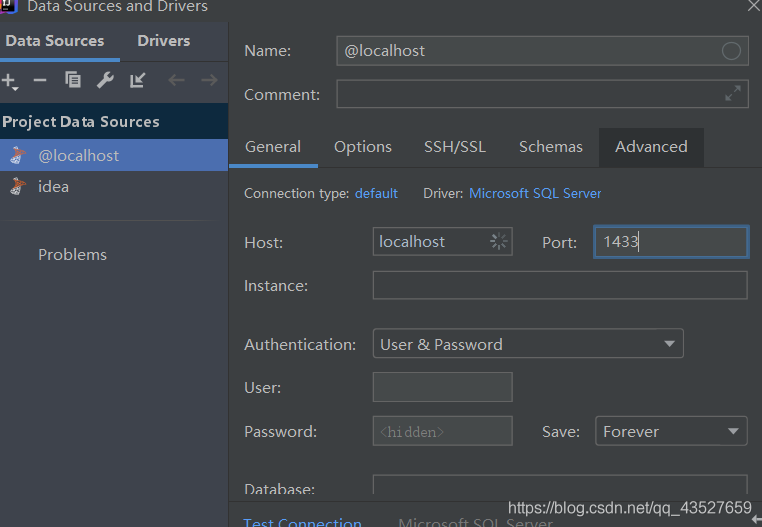Click the add data source plus icon
Screen dimensions: 762x527
(x=9, y=80)
